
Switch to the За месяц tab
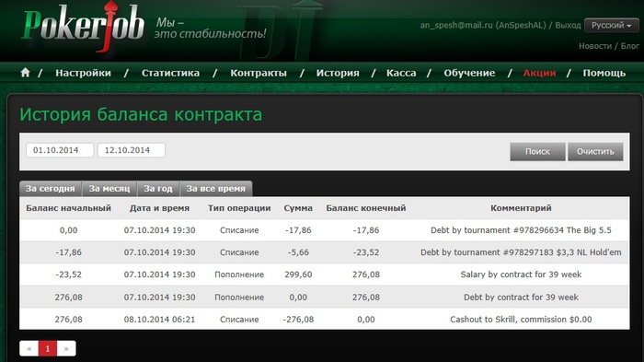109,189
